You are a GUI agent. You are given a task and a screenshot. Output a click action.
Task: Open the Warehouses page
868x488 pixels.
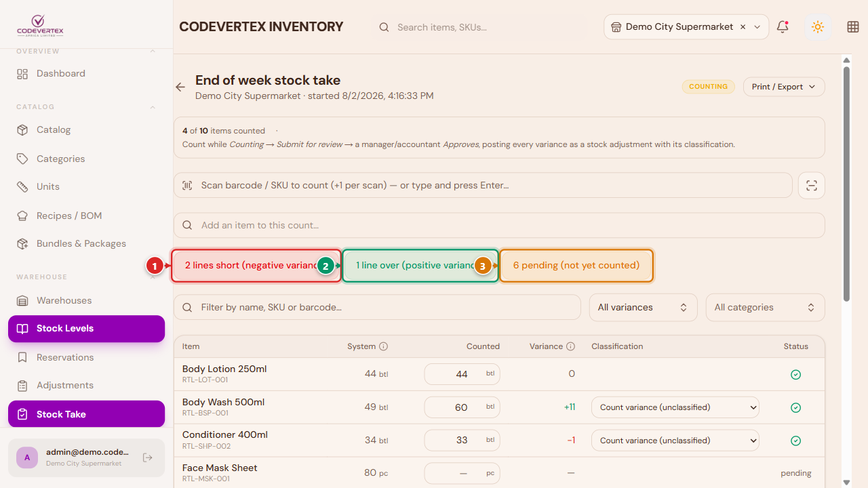(x=86, y=301)
